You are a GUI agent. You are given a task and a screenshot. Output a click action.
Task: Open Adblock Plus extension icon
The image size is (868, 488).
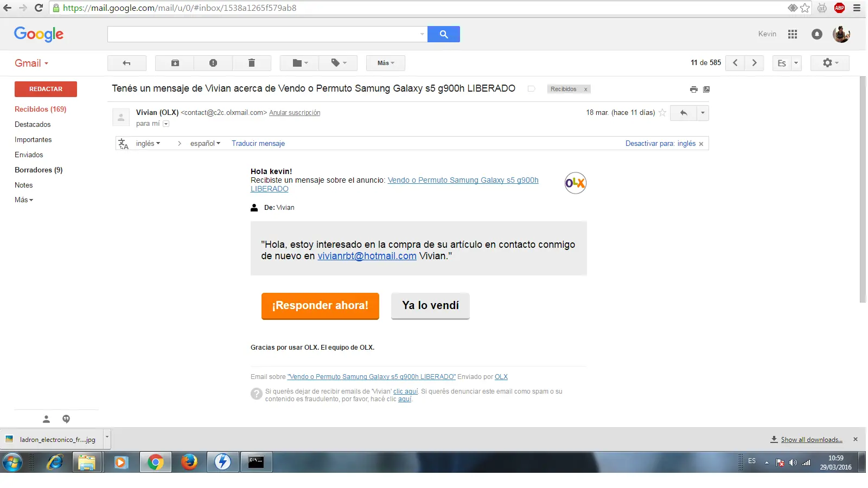(x=840, y=8)
